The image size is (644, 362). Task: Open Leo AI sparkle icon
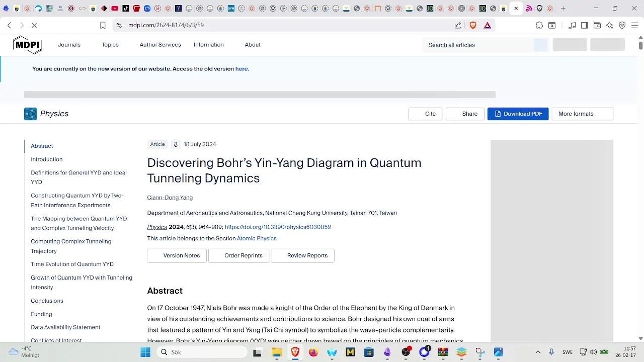point(610,25)
